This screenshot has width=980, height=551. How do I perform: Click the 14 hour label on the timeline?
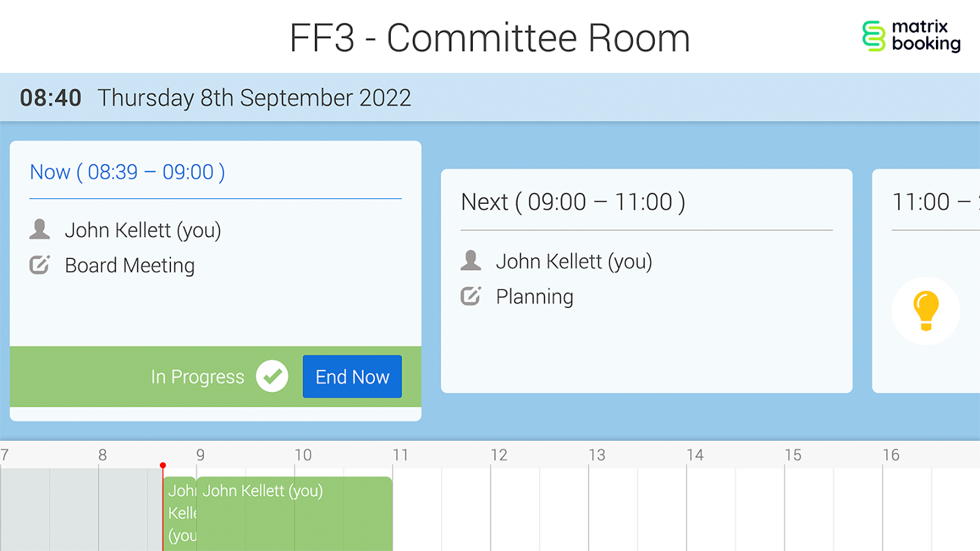[x=695, y=455]
